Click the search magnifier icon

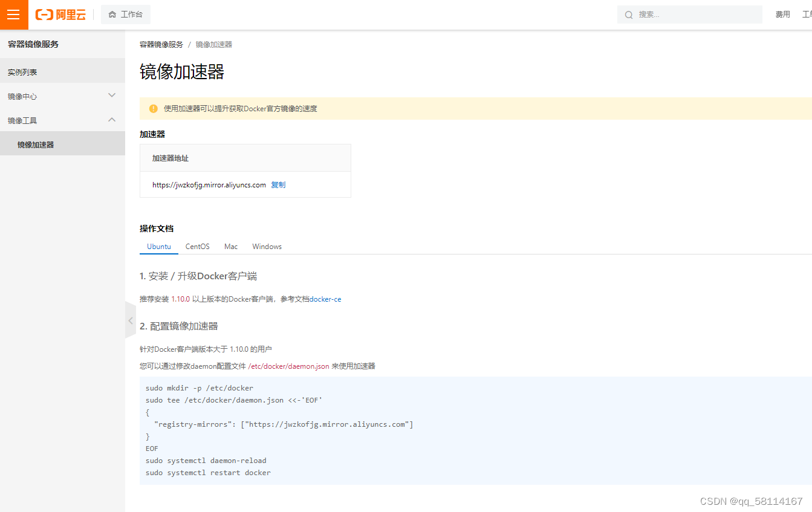629,15
